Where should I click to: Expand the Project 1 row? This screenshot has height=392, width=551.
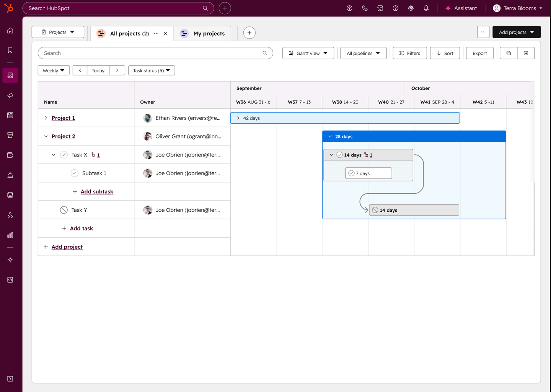(x=46, y=118)
